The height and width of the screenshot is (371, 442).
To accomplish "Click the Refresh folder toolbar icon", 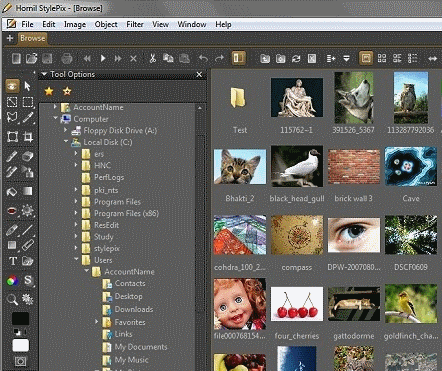I will (x=296, y=59).
